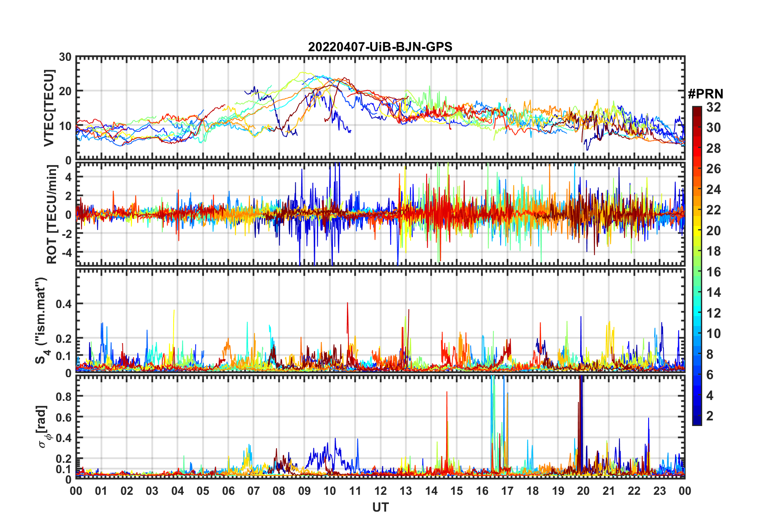761x532 pixels.
Task: Select colorbar tick label 26
Action: [x=713, y=169]
